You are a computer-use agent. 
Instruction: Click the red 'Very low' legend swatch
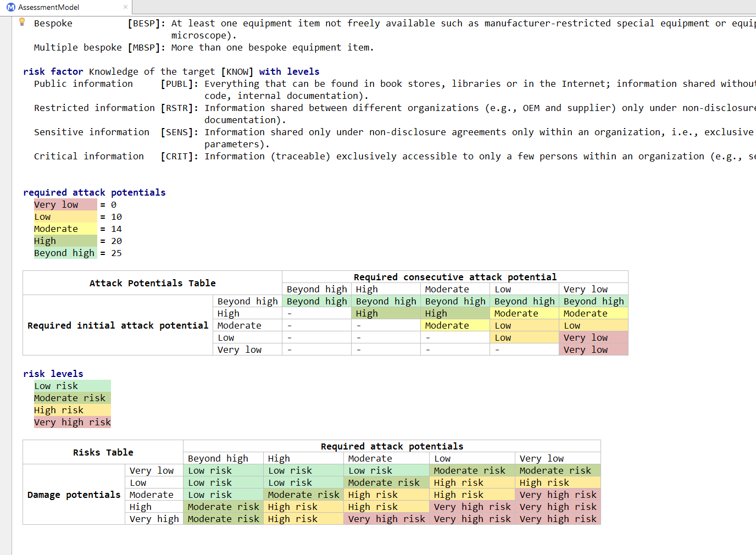(x=56, y=204)
